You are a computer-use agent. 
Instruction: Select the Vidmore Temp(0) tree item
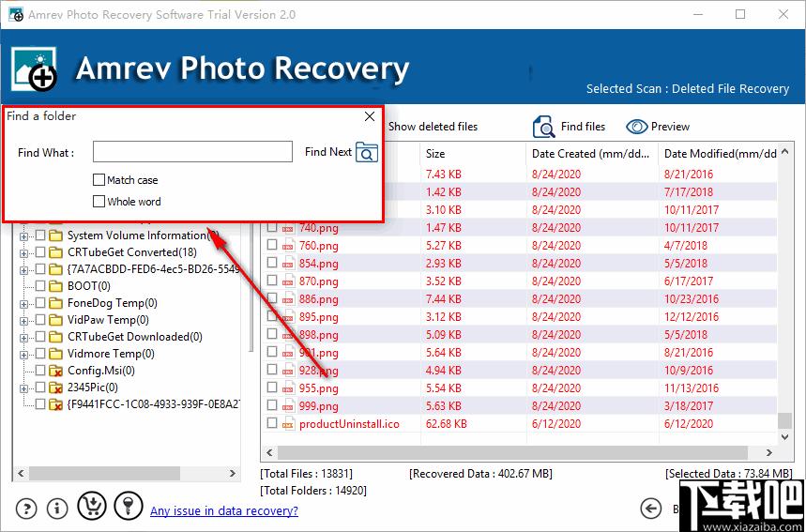111,354
